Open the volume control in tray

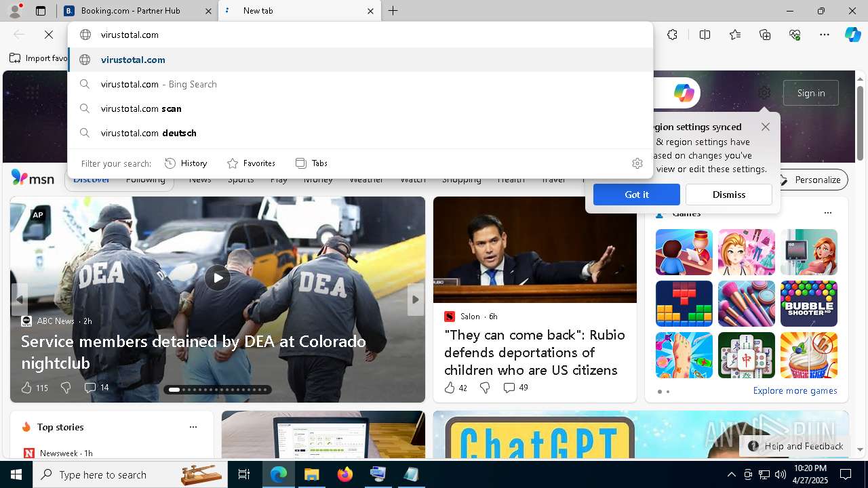pyautogui.click(x=780, y=474)
